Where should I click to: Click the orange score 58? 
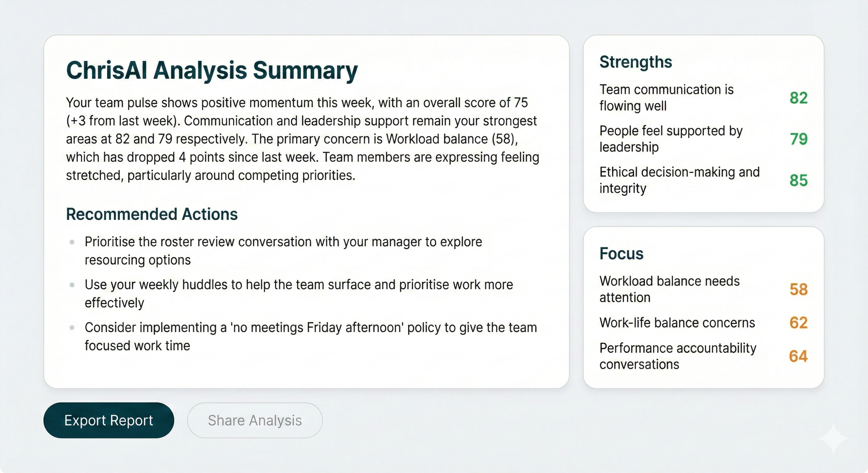tap(798, 289)
